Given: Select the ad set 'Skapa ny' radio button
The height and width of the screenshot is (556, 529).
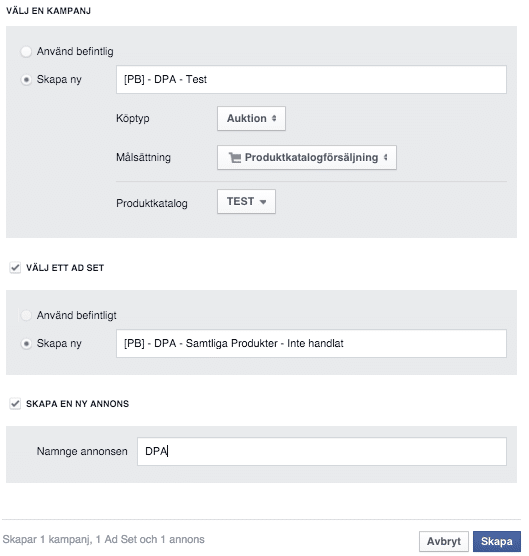Looking at the screenshot, I should click(26, 344).
